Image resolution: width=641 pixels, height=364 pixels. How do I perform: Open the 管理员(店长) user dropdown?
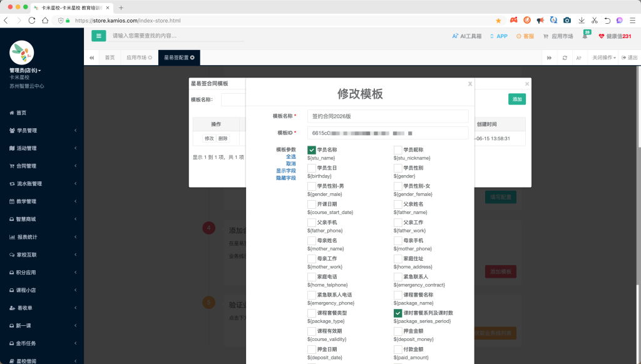point(25,70)
